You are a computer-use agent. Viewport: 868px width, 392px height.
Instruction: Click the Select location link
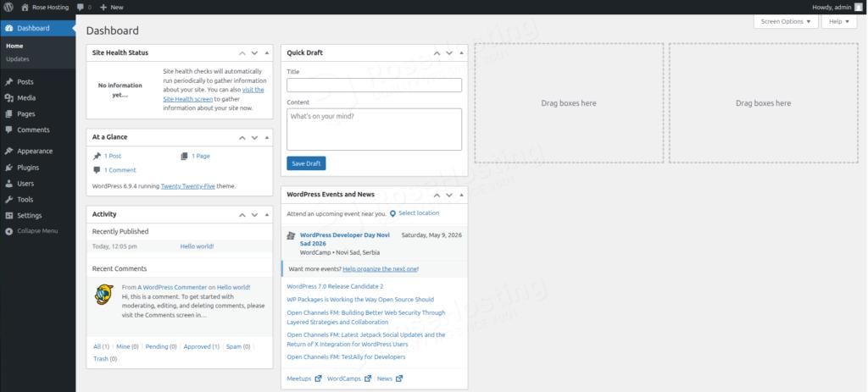click(419, 213)
